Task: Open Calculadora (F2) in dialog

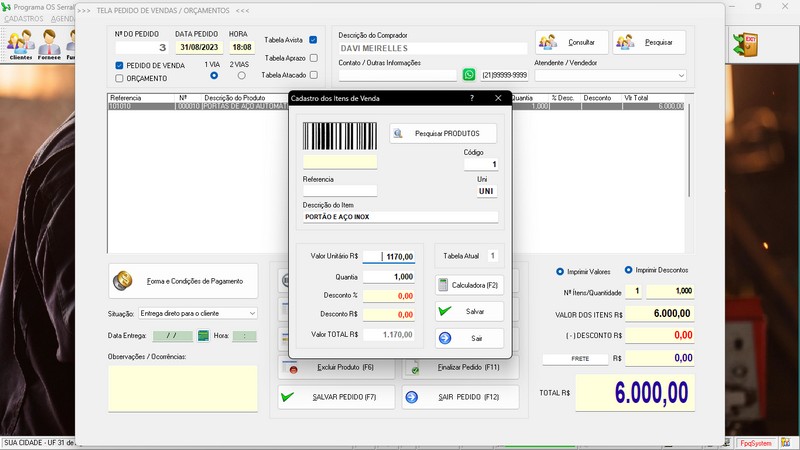Action: (x=469, y=285)
